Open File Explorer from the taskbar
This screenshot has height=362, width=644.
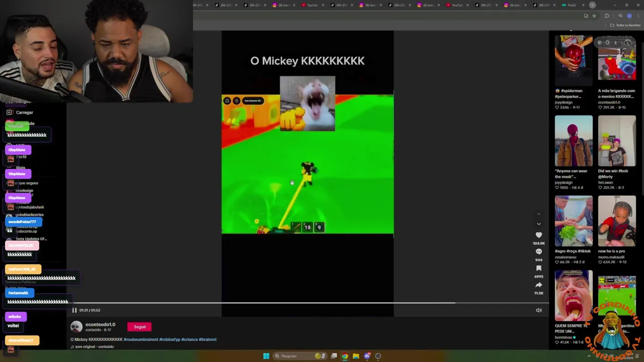click(356, 356)
